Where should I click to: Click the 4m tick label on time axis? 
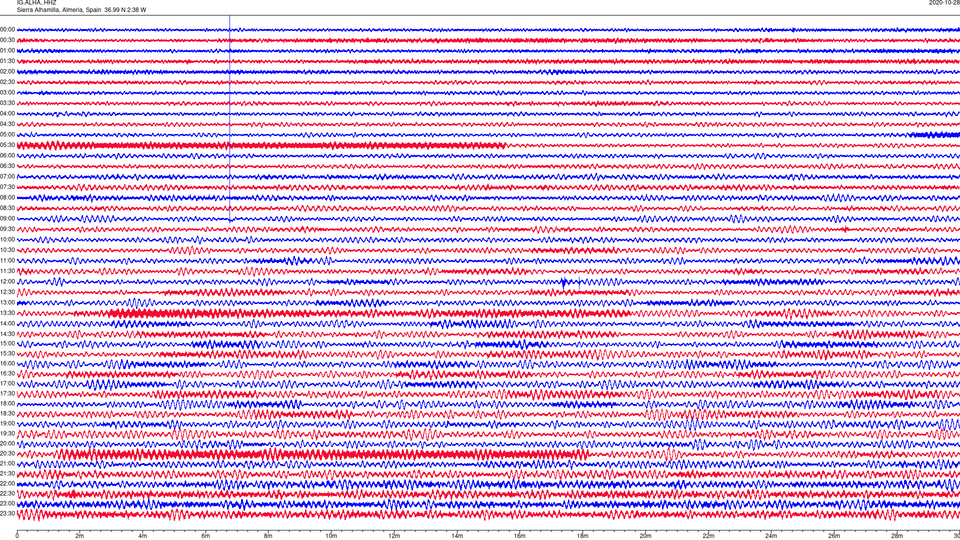[x=143, y=536]
